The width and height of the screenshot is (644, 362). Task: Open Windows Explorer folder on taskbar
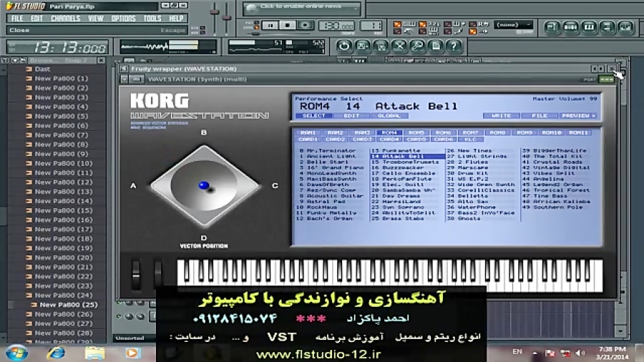click(x=94, y=353)
